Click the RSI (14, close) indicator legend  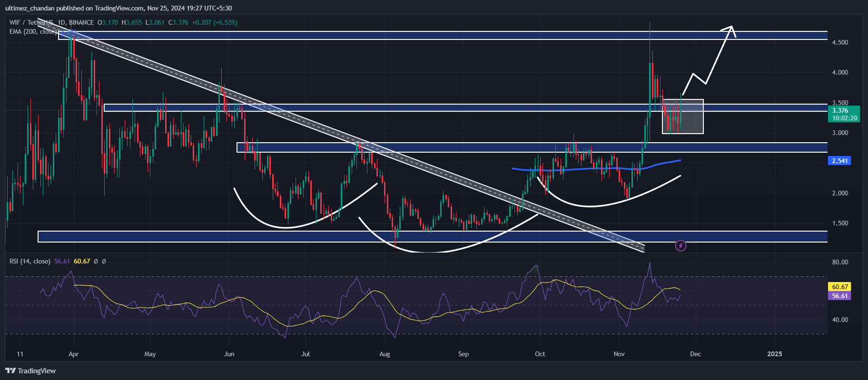30,261
